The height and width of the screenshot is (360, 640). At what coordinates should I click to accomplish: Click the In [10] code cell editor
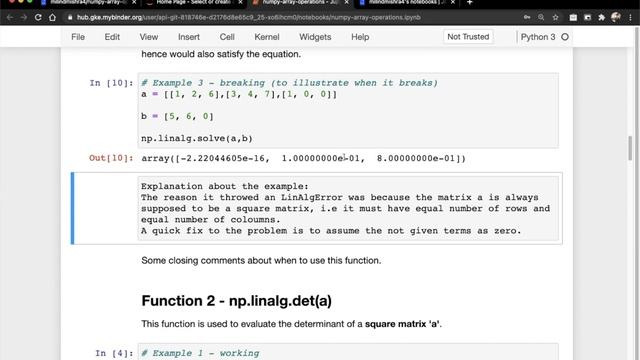pyautogui.click(x=348, y=110)
